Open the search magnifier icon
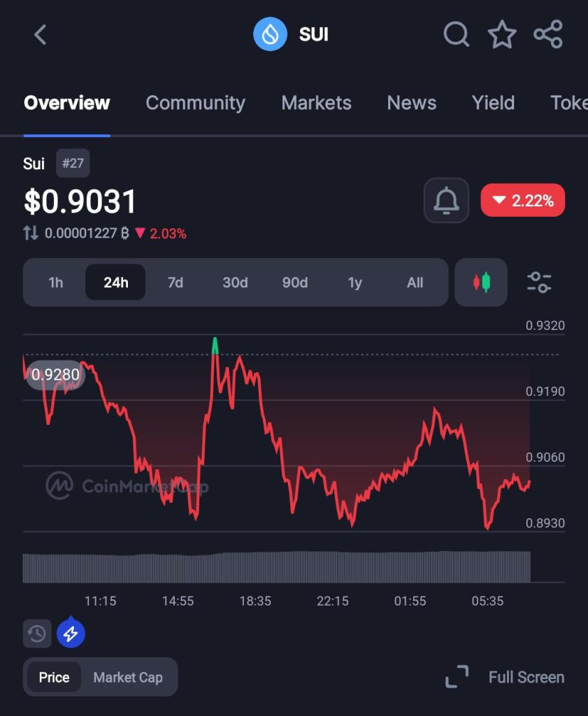588x716 pixels. point(456,34)
